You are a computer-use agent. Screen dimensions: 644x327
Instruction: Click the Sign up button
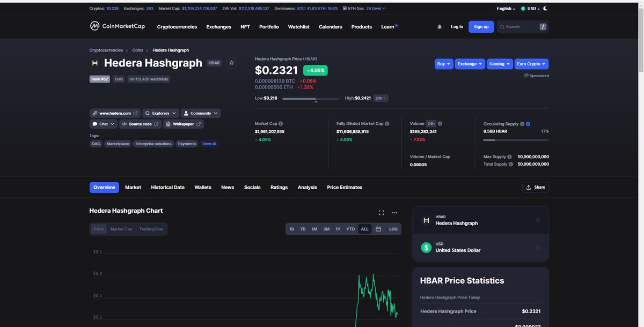481,27
